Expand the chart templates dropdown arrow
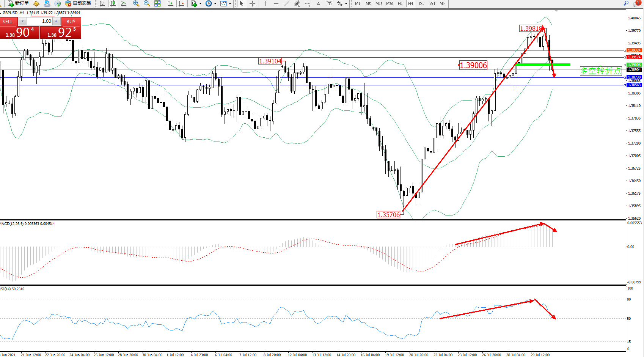 (230, 4)
